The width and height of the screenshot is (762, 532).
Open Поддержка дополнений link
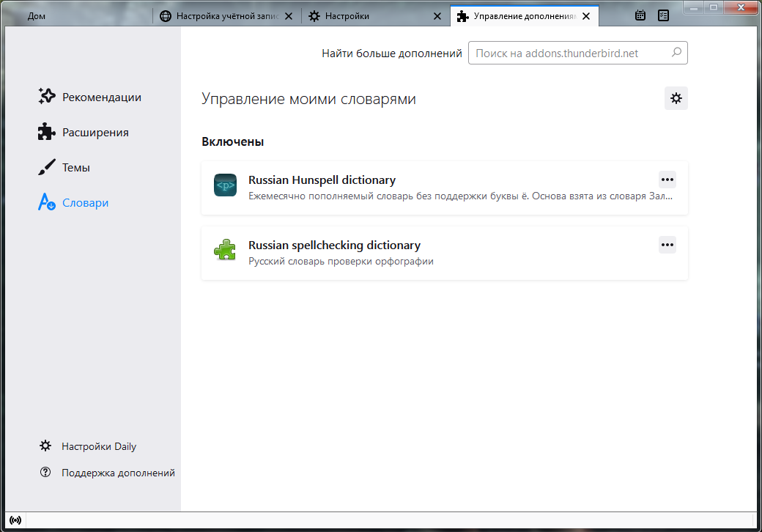tap(118, 473)
